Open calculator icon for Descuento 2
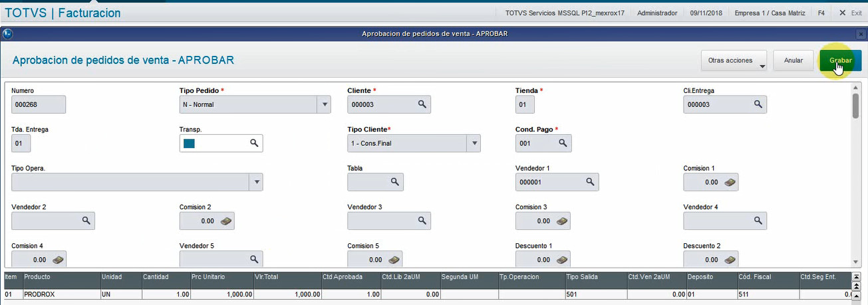Image resolution: width=868 pixels, height=305 pixels. click(x=730, y=259)
